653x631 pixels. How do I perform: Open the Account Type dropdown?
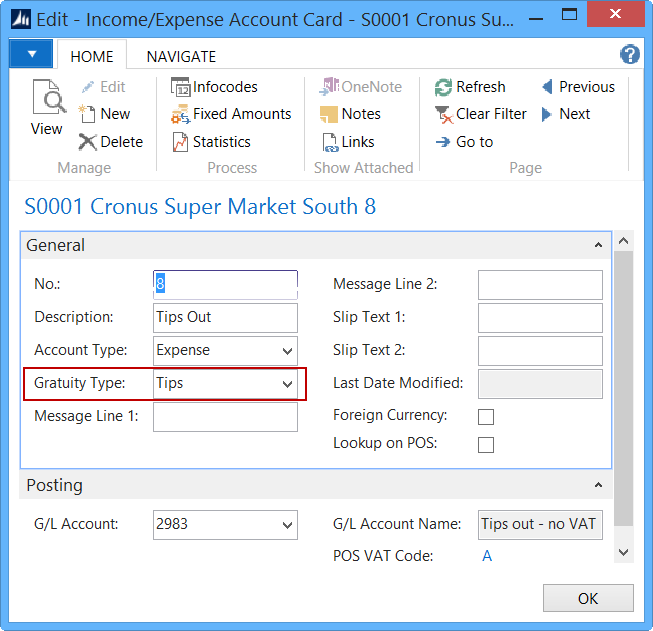tap(288, 351)
